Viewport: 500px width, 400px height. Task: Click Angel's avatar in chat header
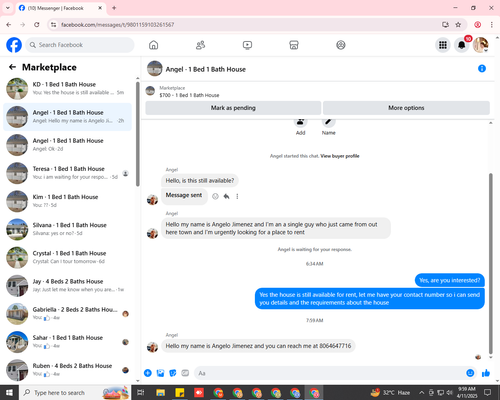click(155, 68)
